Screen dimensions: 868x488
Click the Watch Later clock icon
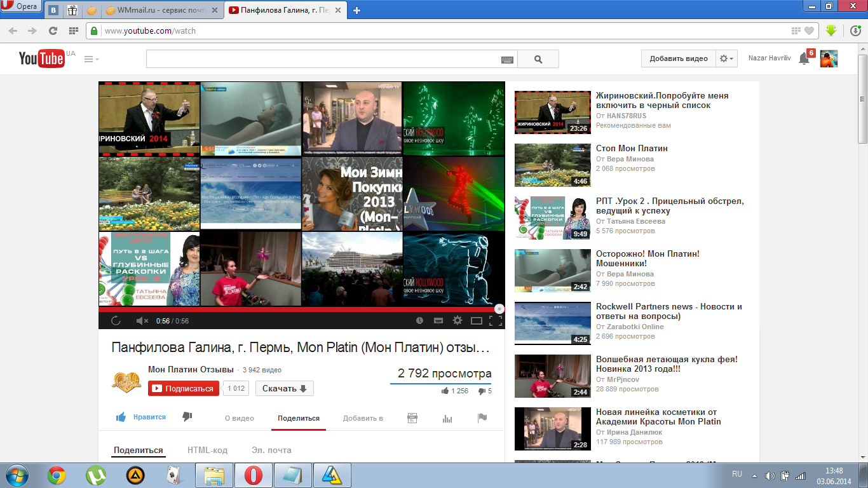tap(419, 321)
